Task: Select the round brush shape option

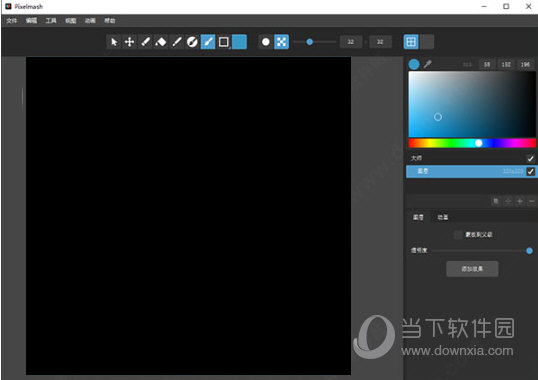Action: [x=266, y=42]
